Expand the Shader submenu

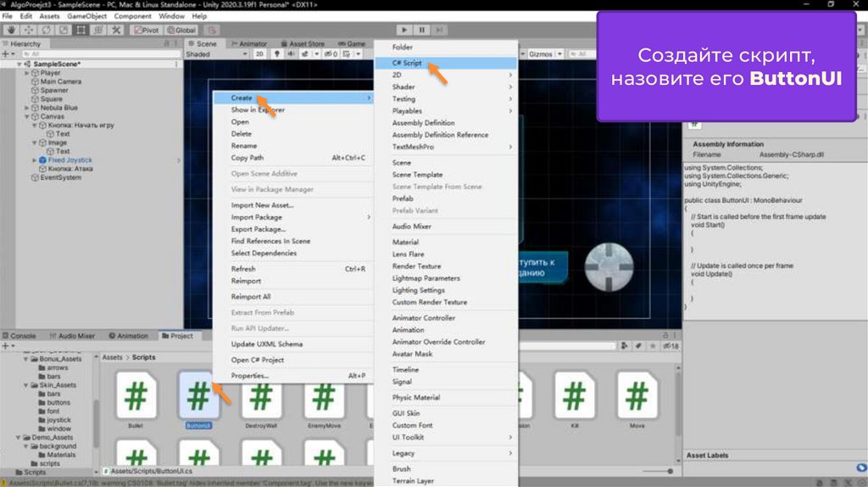[x=446, y=87]
